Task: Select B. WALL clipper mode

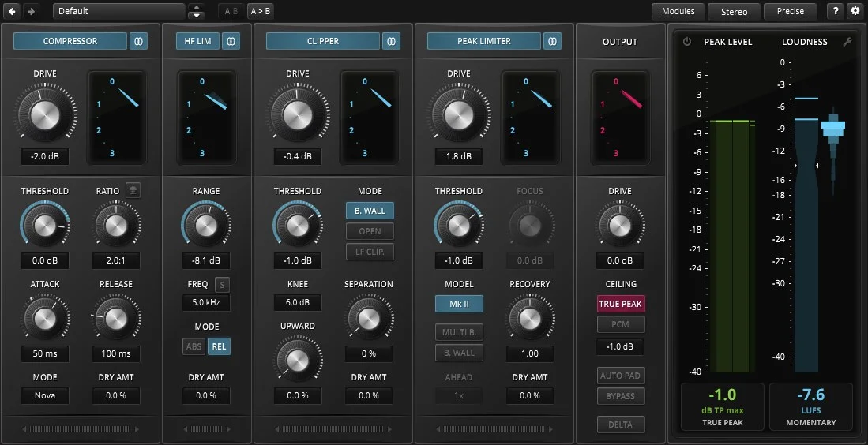Action: [x=370, y=211]
